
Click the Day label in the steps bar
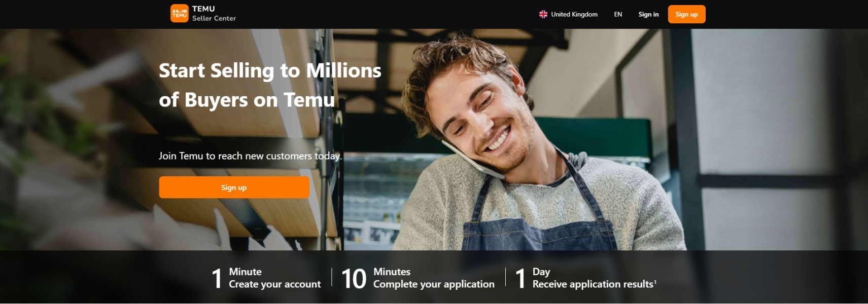[x=541, y=272]
